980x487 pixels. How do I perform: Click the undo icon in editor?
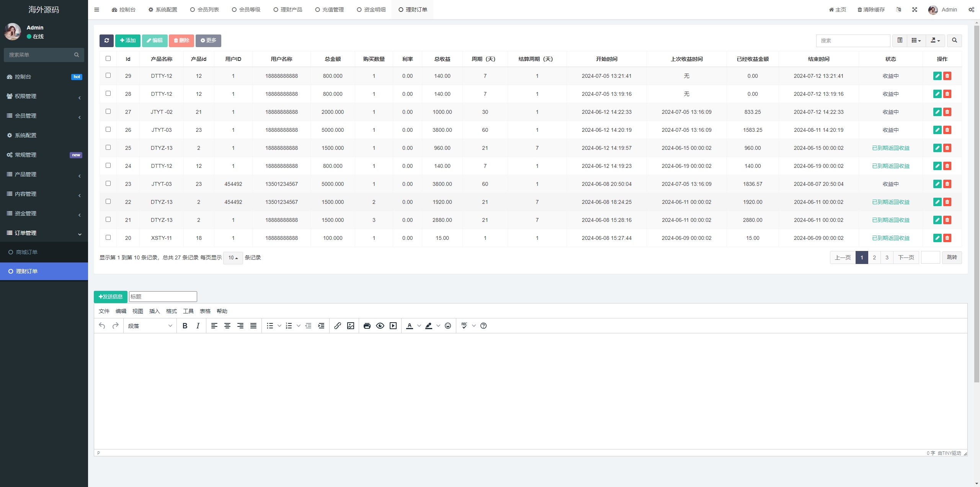(101, 326)
